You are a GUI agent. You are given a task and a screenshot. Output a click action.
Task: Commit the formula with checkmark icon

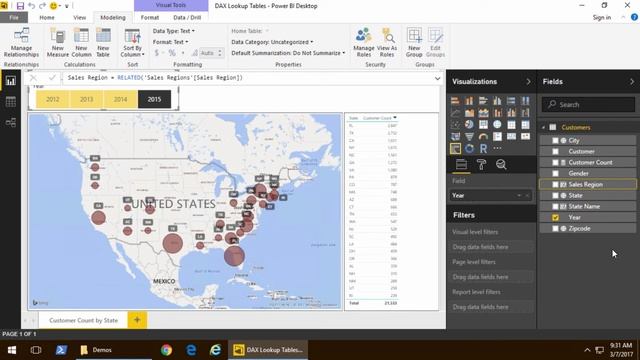(52, 78)
